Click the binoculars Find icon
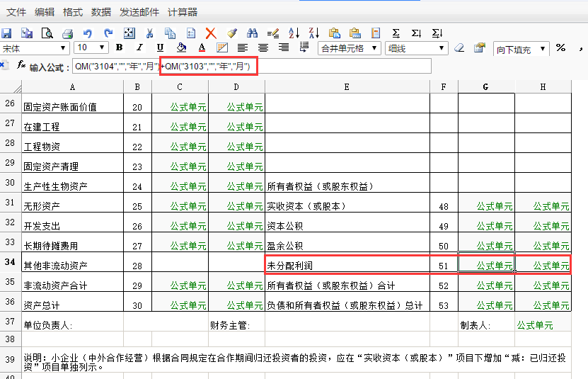The image size is (588, 379). coord(252,33)
